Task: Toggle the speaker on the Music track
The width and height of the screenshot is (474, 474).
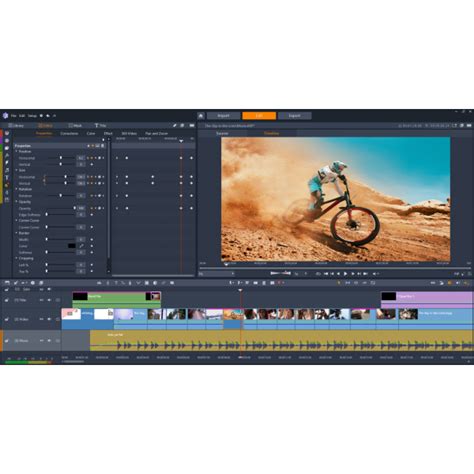Action: [49, 341]
